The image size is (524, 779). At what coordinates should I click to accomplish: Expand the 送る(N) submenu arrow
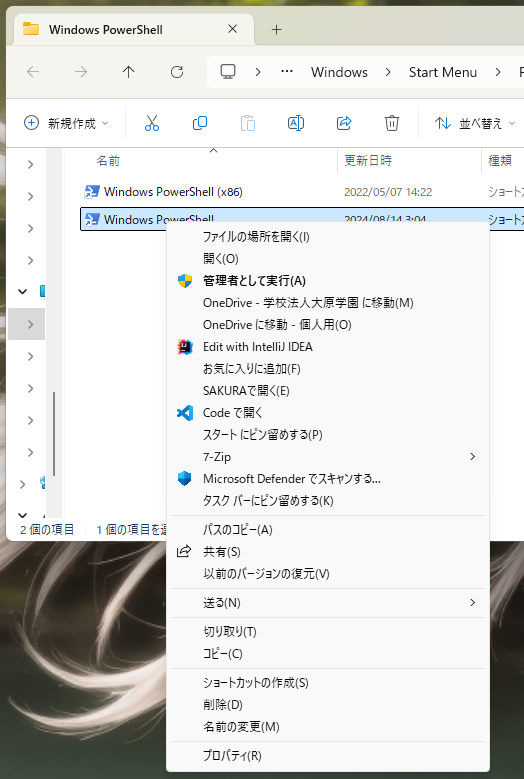click(472, 603)
